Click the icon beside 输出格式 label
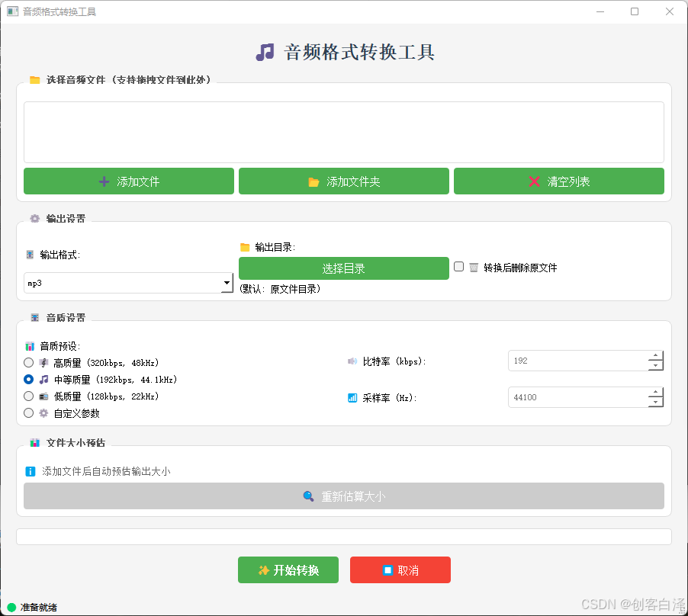Viewport: 688px width, 616px height. point(30,255)
